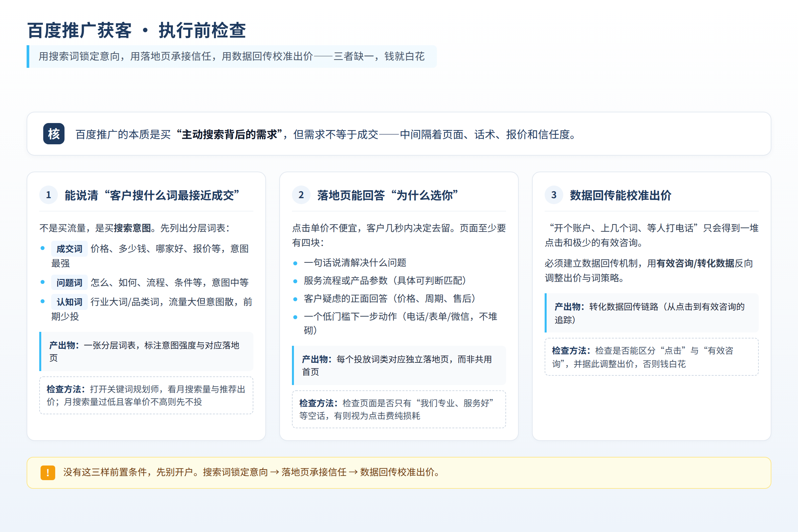Click warning text 没有这三样前置条件，先别开户

[251, 472]
